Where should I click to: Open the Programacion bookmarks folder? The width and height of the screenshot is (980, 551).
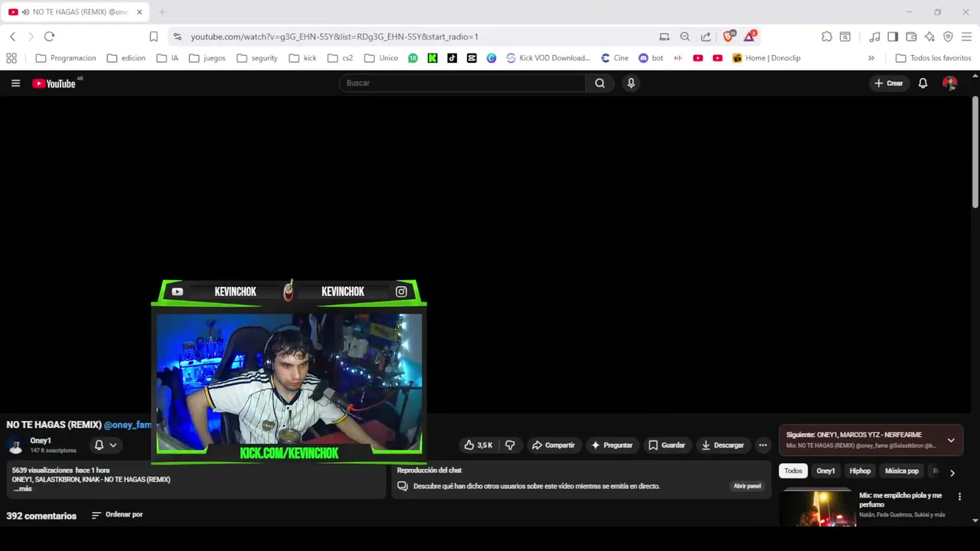[x=66, y=58]
